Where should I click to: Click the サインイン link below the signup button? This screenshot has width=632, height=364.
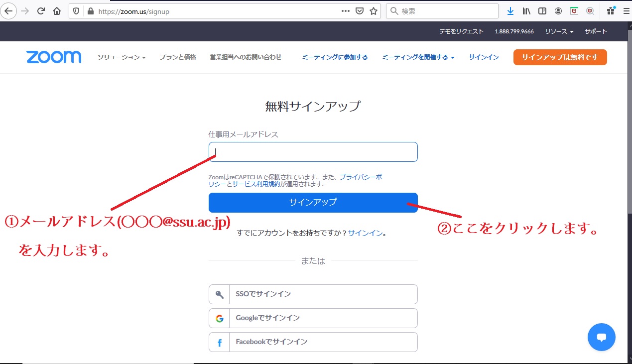tap(365, 233)
